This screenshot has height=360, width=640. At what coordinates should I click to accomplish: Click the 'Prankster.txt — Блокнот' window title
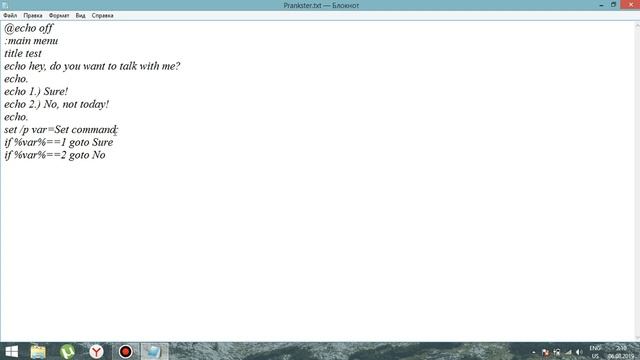(x=321, y=5)
